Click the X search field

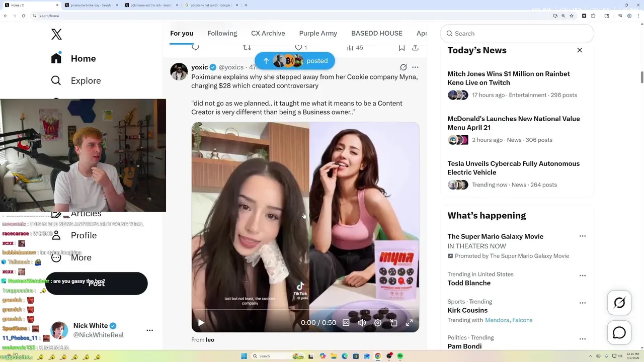click(517, 33)
